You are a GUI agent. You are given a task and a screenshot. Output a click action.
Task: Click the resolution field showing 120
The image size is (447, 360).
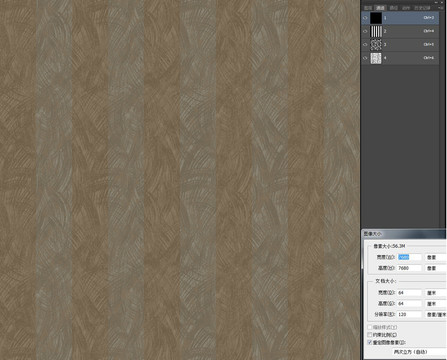point(409,314)
